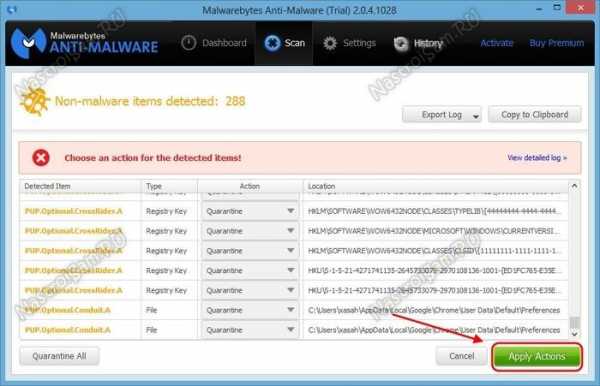The width and height of the screenshot is (600, 386).
Task: Select the CLASSES\TYPELIB location text
Action: pos(434,211)
